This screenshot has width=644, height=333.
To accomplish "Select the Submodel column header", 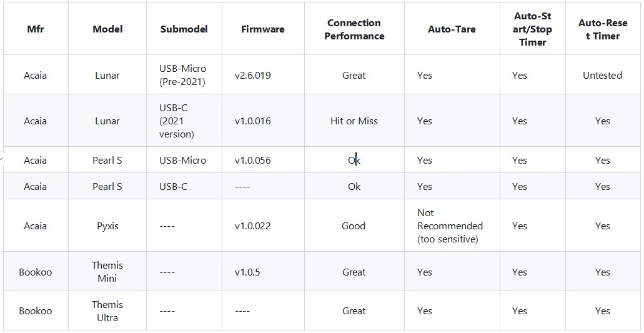I will [184, 29].
